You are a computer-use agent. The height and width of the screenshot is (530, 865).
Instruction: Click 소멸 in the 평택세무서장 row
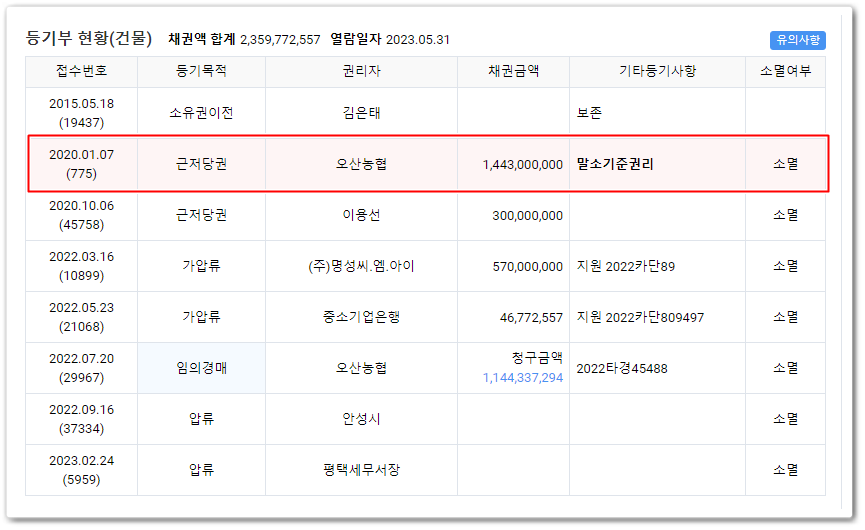(x=785, y=470)
